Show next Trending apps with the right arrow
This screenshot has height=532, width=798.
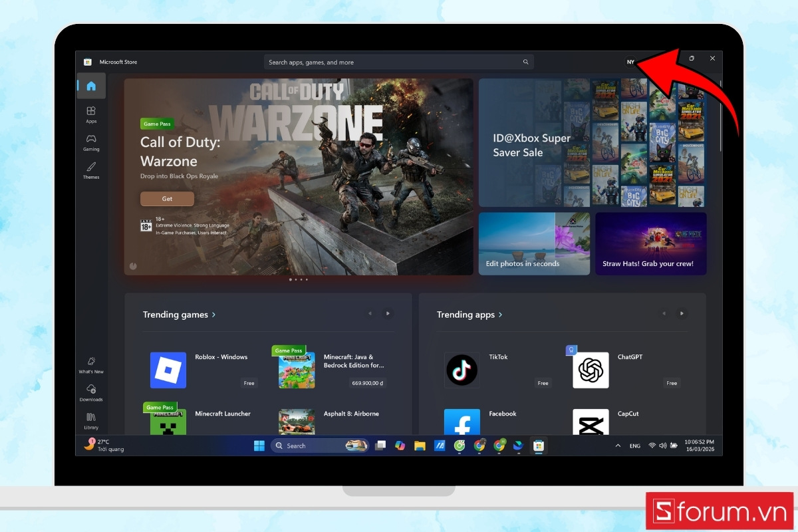point(682,313)
